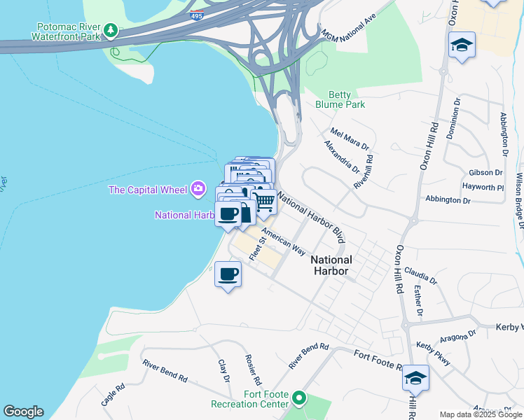This screenshot has width=524, height=420.
Task: Select the Potomac River Waterfront Park tree icon
Action: coord(110,31)
